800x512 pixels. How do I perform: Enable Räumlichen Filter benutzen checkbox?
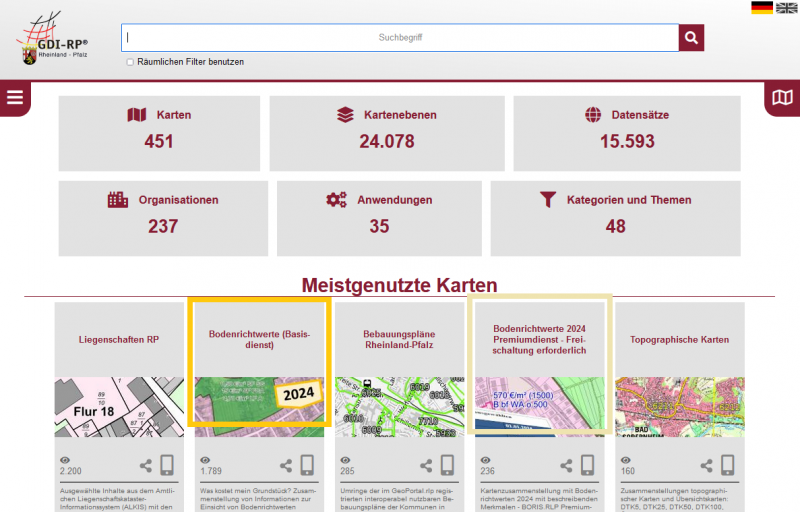coord(130,62)
